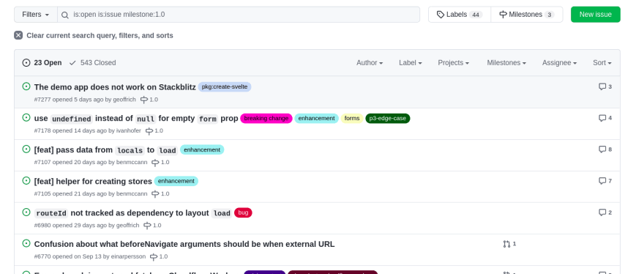
Task: Open issue 'helper for creating stores'
Action: click(93, 182)
